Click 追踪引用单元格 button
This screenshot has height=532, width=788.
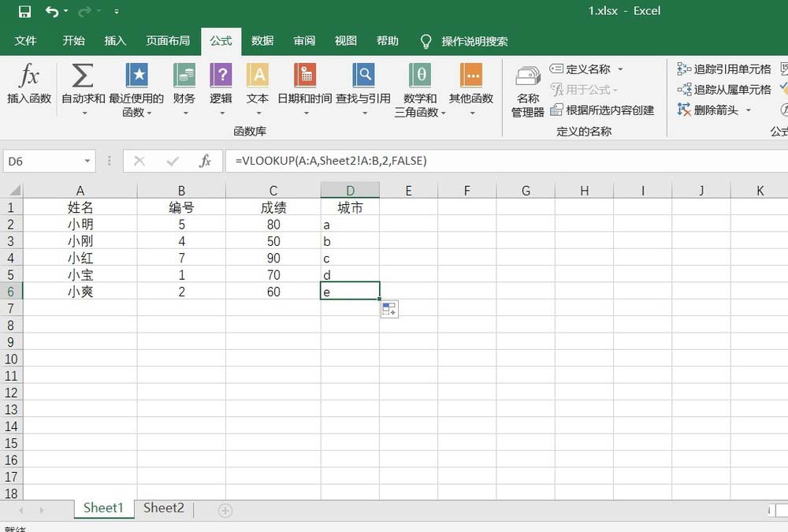(x=724, y=69)
